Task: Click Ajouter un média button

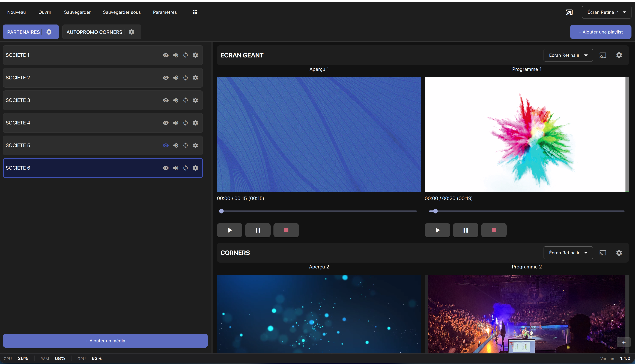Action: [105, 341]
